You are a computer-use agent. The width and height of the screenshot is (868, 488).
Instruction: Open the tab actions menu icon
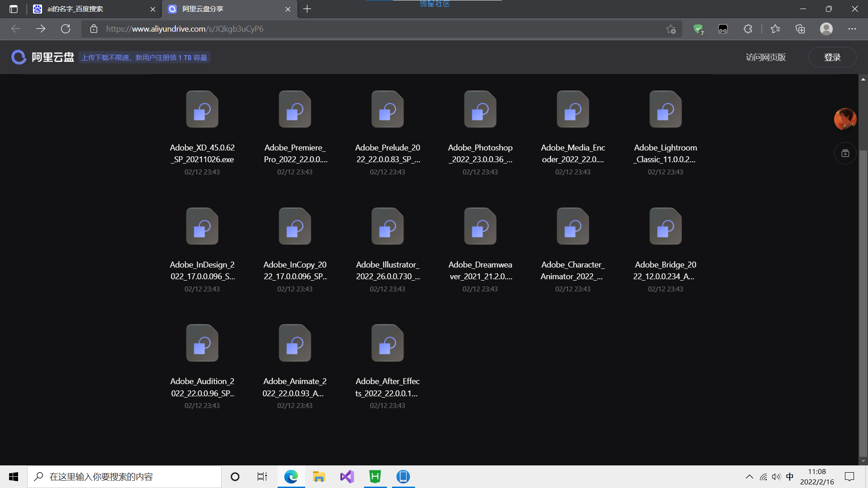[x=14, y=9]
